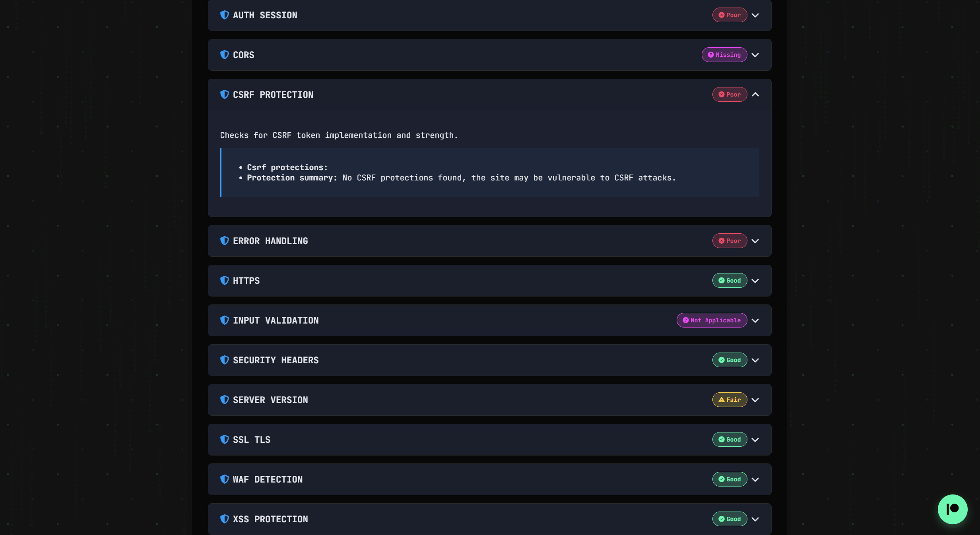The height and width of the screenshot is (535, 980).
Task: Select the Fair badge next to SERVER VERSION
Action: tap(730, 400)
